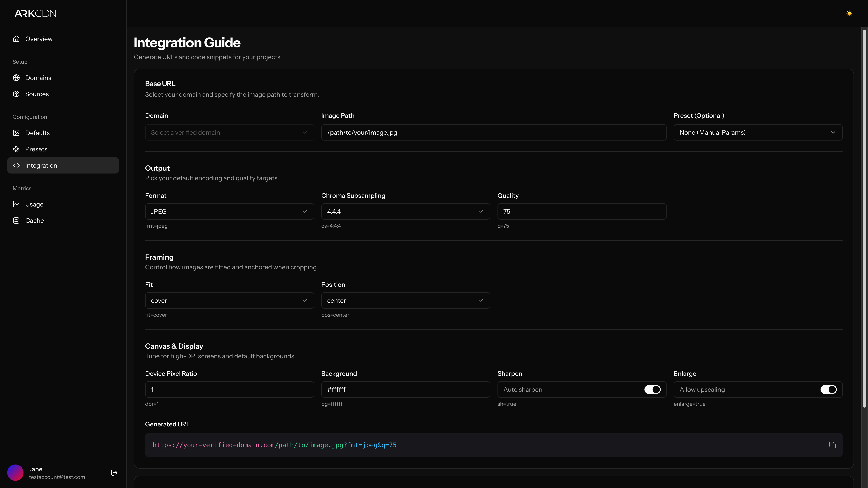The height and width of the screenshot is (488, 868).
Task: Click the fmt=jpeg parameter hint
Action: tap(156, 226)
